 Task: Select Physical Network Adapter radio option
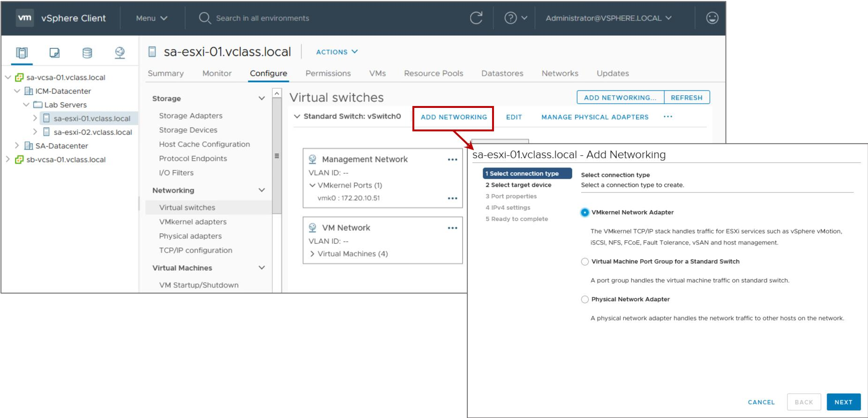point(584,299)
